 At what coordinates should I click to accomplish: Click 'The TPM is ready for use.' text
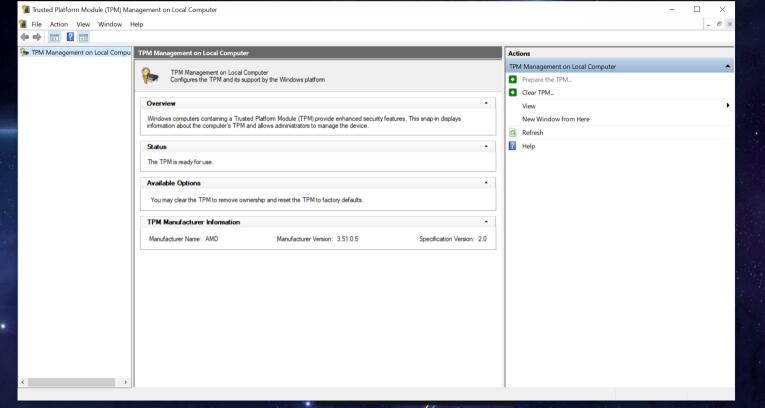pos(180,162)
